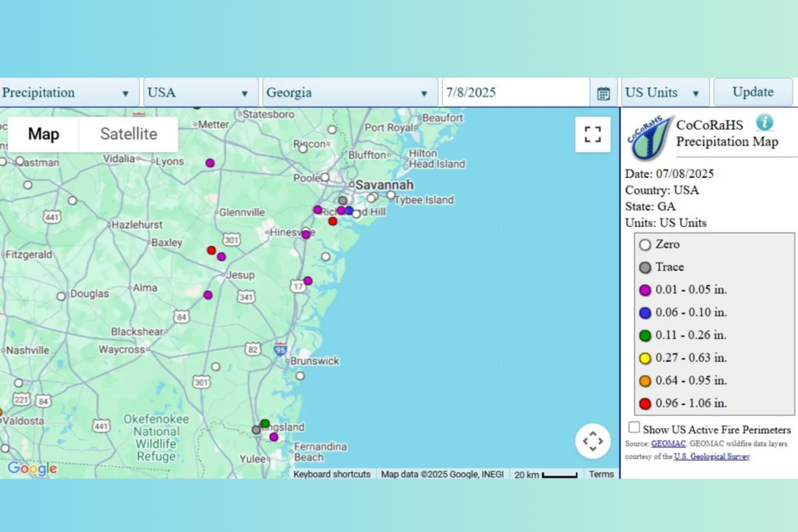Screen dimensions: 798x532
Task: Switch to Satellite view tab
Action: pos(129,134)
